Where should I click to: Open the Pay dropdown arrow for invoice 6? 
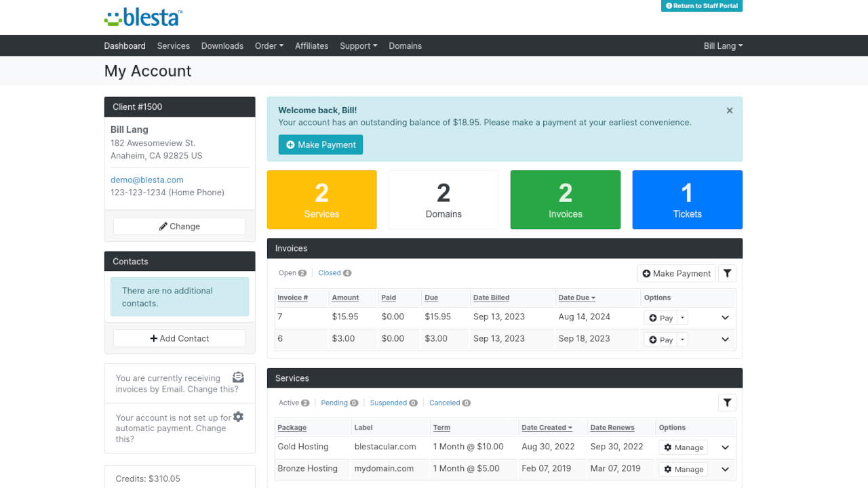[683, 340]
